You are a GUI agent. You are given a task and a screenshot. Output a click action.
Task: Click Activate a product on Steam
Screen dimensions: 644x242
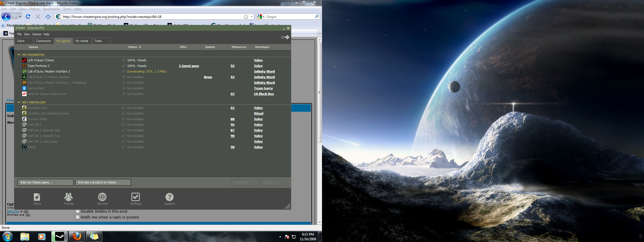pos(103,182)
